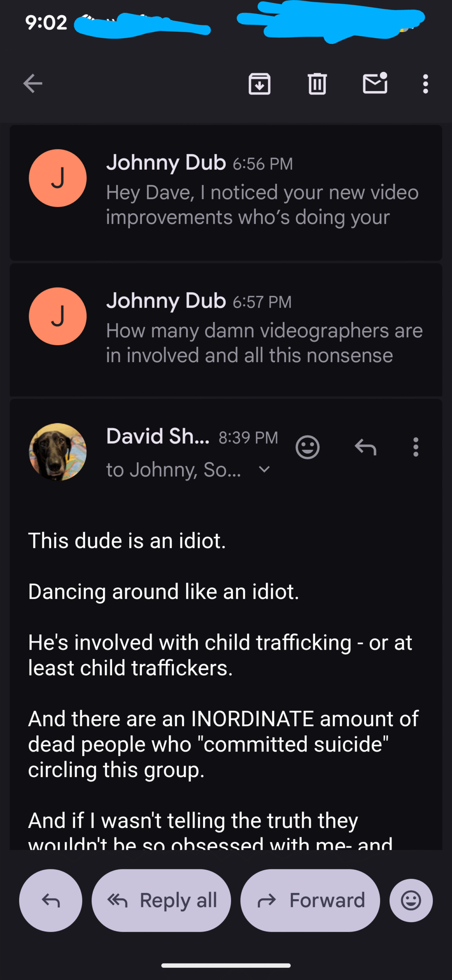Tap the Forward button

[310, 900]
